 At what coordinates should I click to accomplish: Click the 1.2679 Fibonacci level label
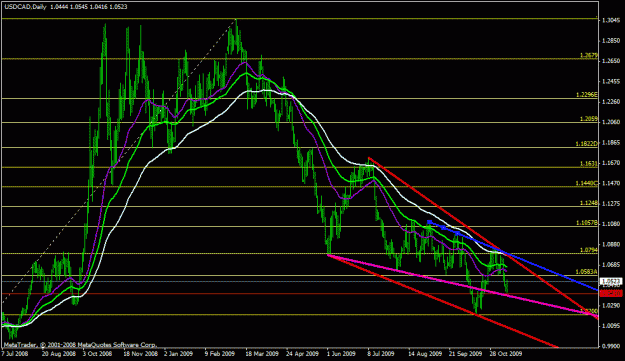pos(589,55)
